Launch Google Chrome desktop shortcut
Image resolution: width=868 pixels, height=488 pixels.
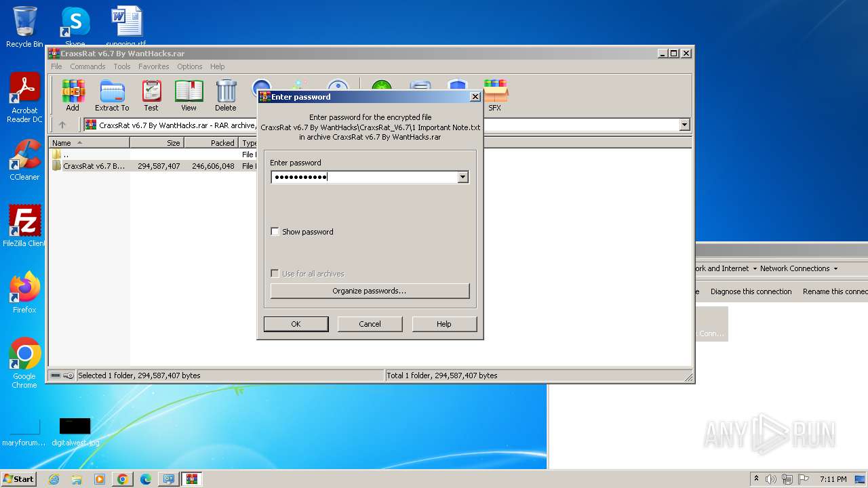click(24, 363)
